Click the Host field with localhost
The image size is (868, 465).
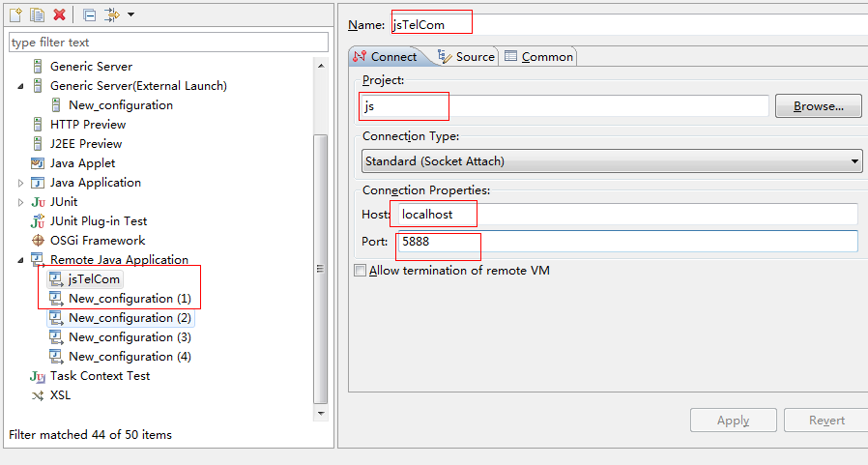(627, 215)
